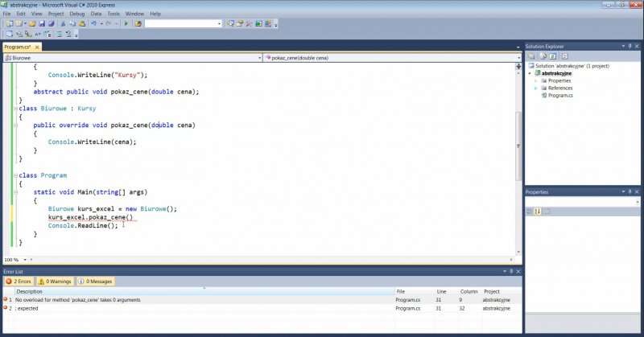This screenshot has width=644, height=337.
Task: Toggle the 0 Messages filter
Action: point(95,282)
